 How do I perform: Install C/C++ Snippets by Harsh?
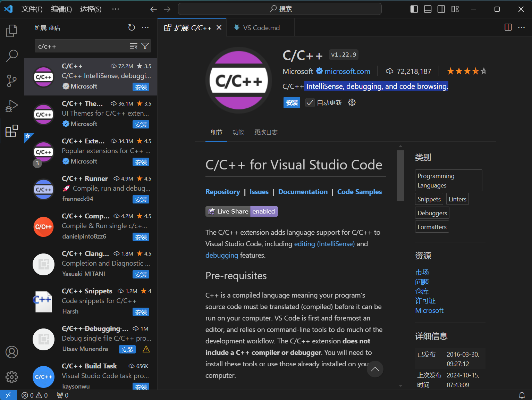pos(141,312)
